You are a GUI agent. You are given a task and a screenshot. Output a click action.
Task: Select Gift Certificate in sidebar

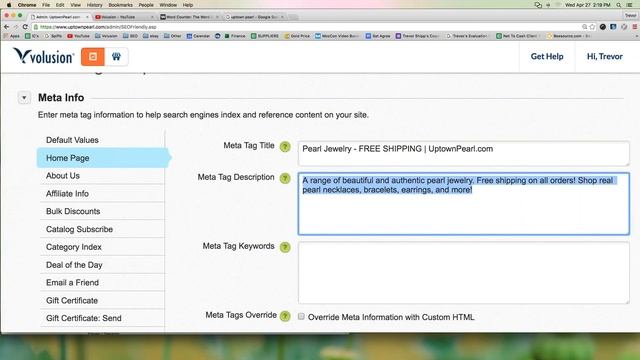[x=102, y=300]
